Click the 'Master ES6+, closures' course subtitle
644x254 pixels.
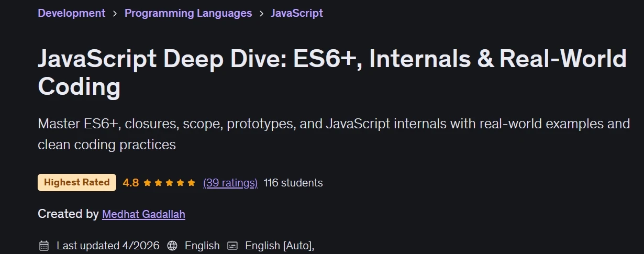tap(334, 134)
